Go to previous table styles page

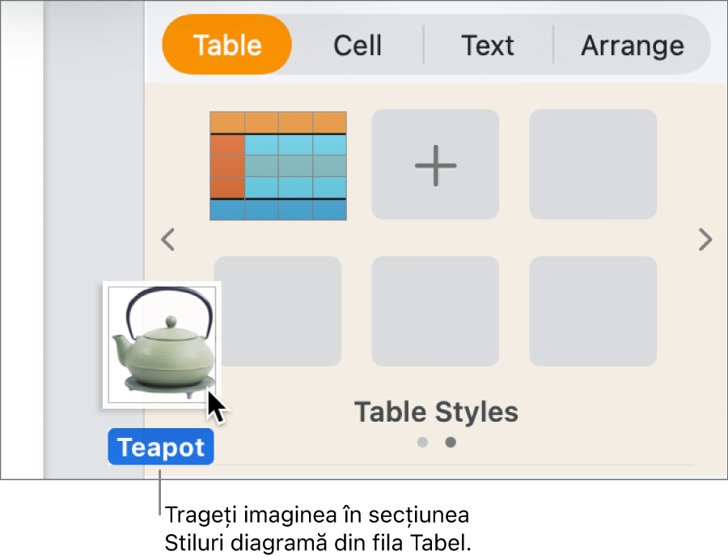tap(167, 240)
